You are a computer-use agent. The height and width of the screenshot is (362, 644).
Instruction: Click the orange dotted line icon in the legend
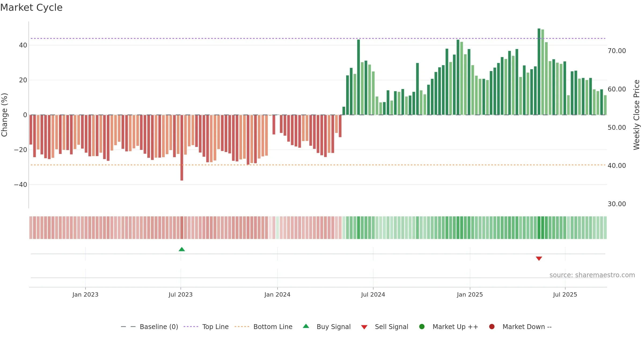[x=242, y=327]
